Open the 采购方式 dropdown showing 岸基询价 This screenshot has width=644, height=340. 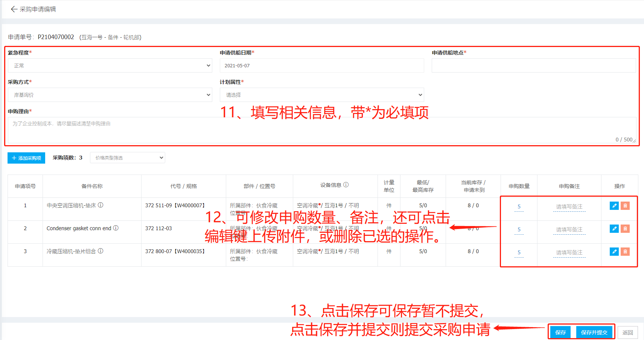tap(110, 95)
